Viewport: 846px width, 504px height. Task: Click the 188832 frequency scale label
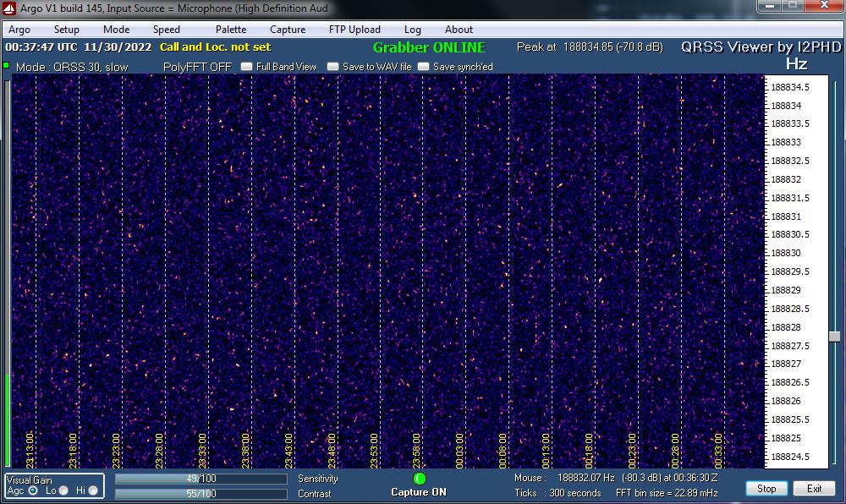(x=786, y=179)
